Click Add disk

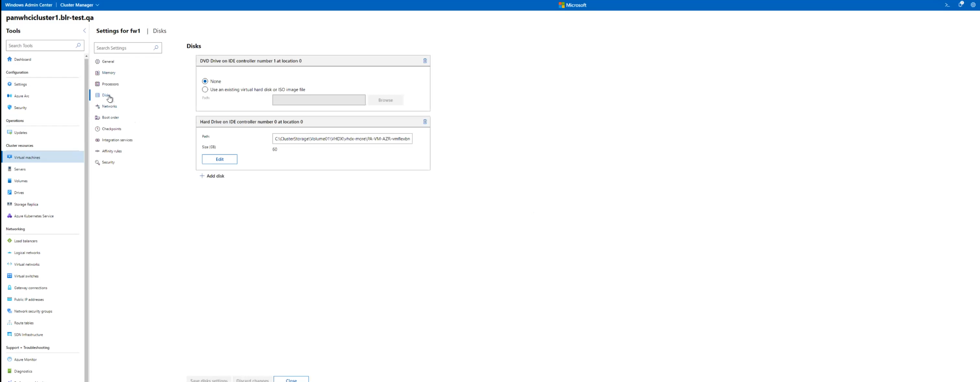[212, 176]
